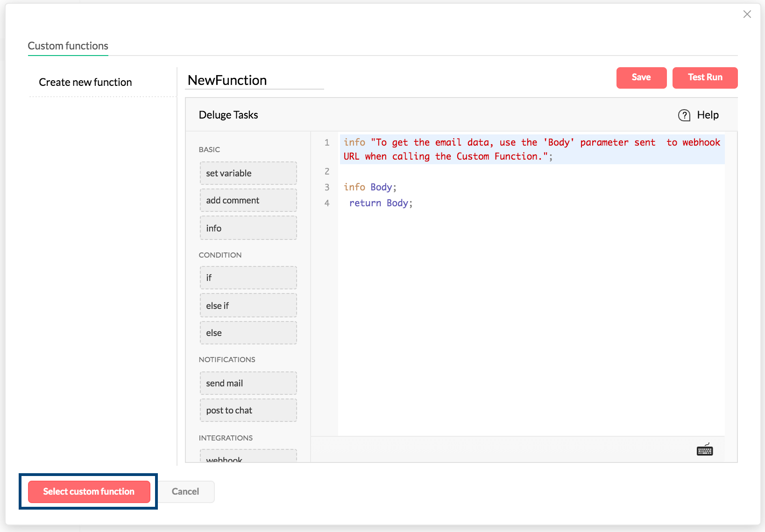Cancel the custom function dialog

(185, 491)
